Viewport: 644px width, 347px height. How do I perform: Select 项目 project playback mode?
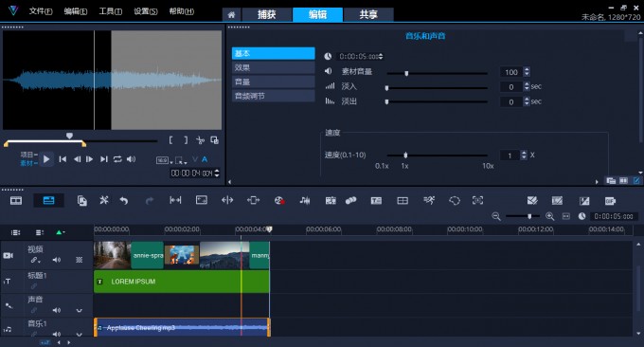[28, 155]
